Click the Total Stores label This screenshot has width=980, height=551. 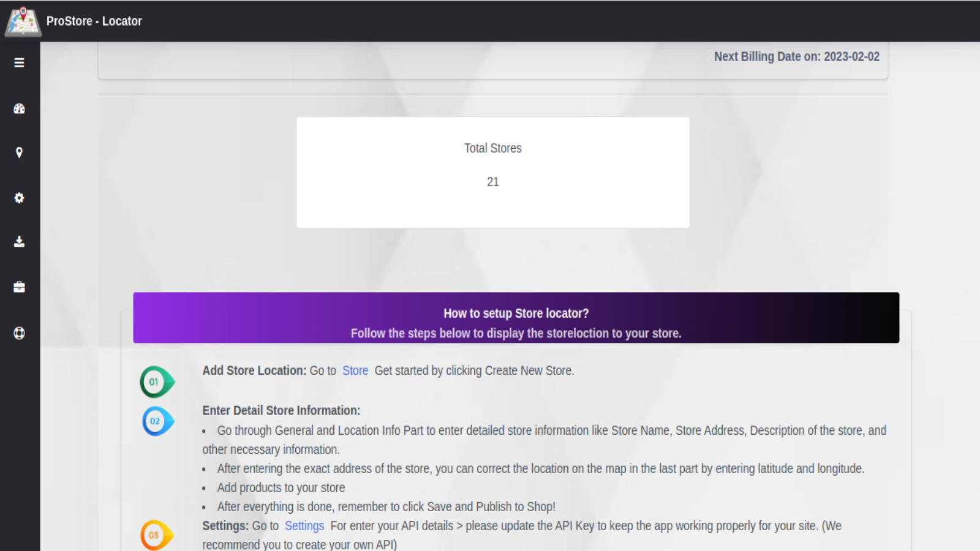point(493,148)
